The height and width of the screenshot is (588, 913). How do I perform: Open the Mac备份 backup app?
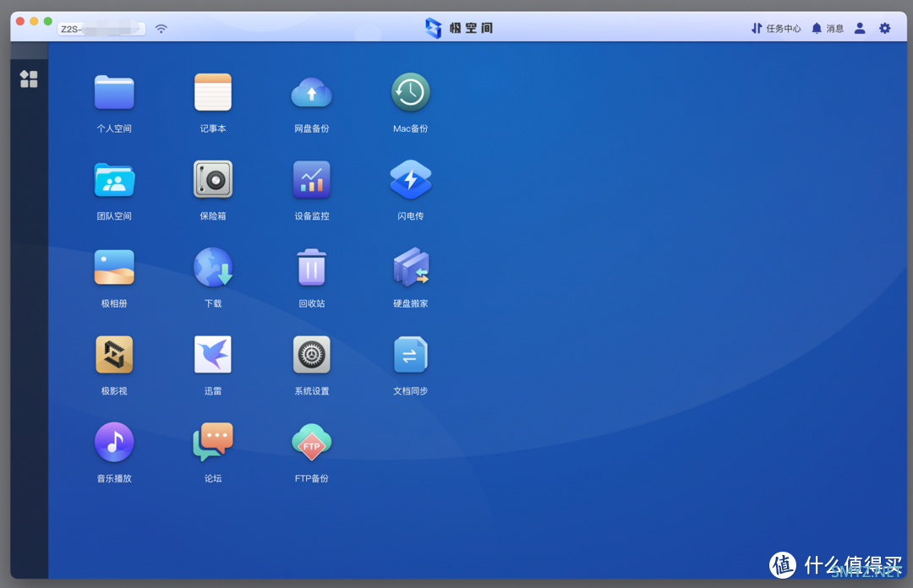[411, 93]
